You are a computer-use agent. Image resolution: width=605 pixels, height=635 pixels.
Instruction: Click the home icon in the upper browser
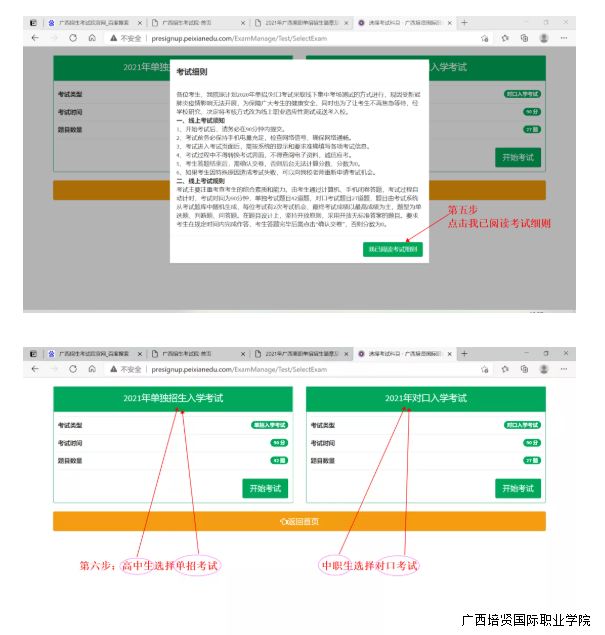click(x=92, y=37)
